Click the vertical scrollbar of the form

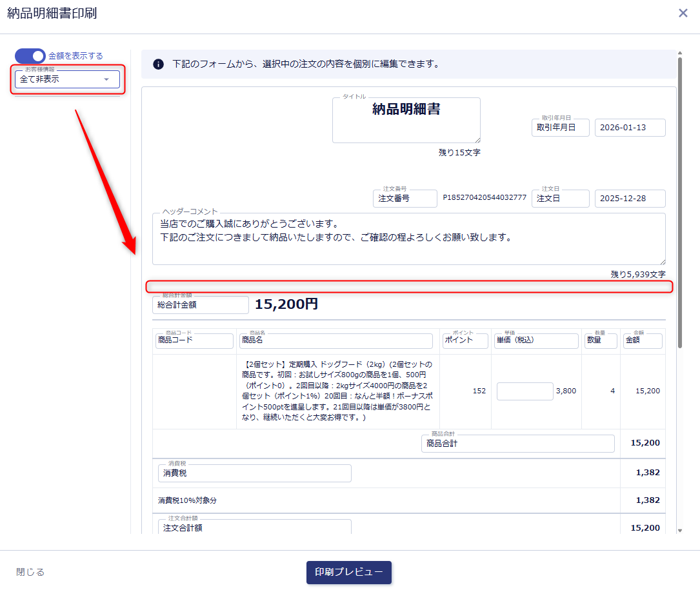click(679, 193)
